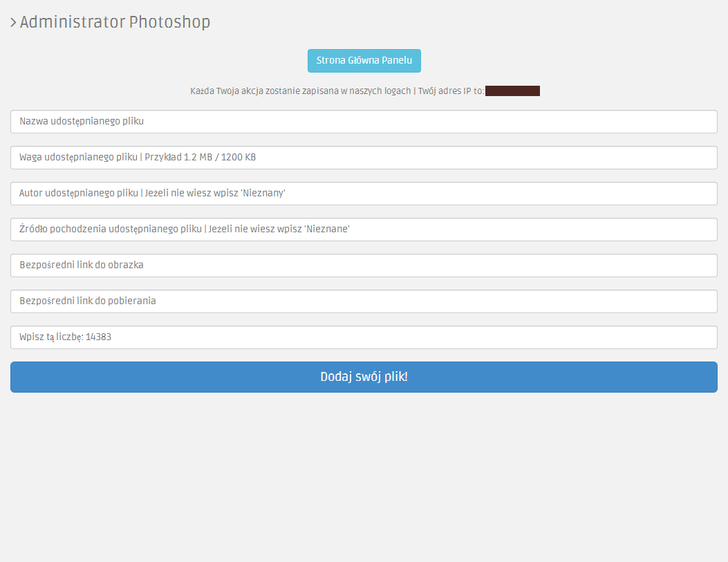Click the Każda Twoja akcja log notice text
728x562 pixels.
(337, 91)
